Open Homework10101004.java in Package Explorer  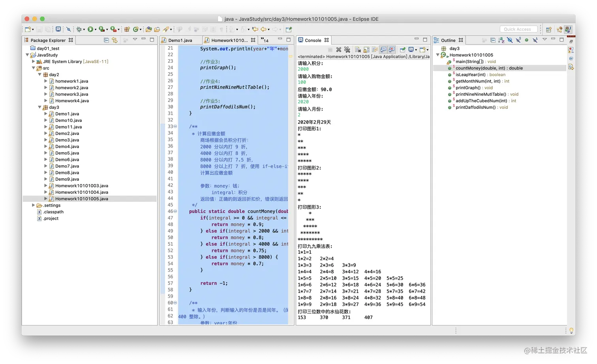point(82,192)
